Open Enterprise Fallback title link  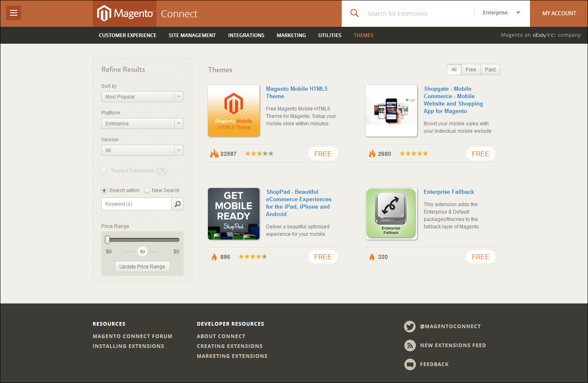coord(449,192)
